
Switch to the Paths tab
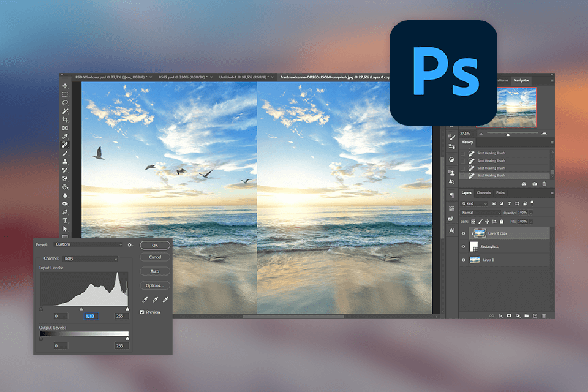pyautogui.click(x=500, y=193)
